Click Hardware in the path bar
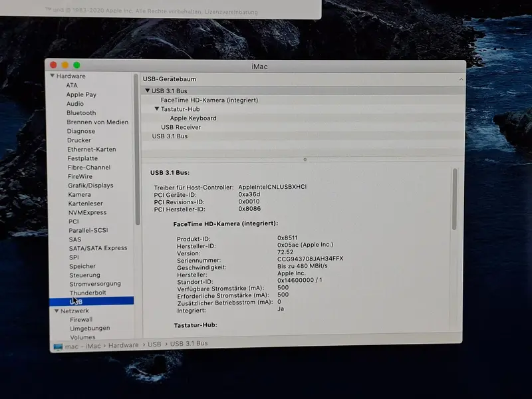Viewport: 532px width, 399px height. point(124,345)
